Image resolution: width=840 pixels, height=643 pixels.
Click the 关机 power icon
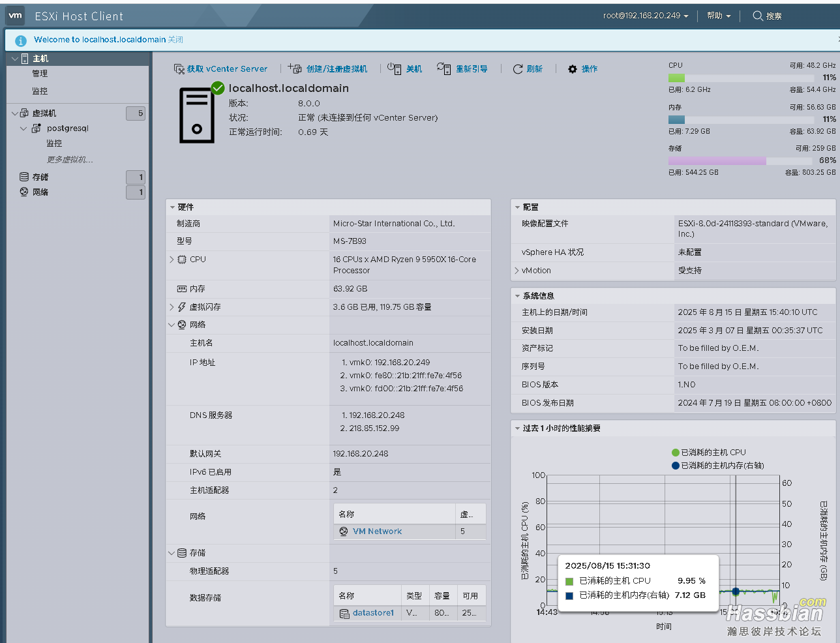394,68
